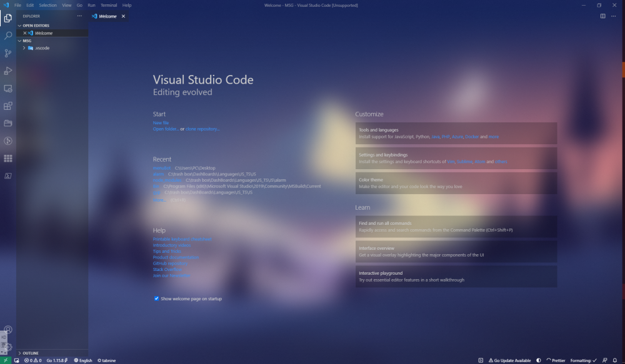The width and height of the screenshot is (625, 364).
Task: Open the Help menu
Action: 127,5
